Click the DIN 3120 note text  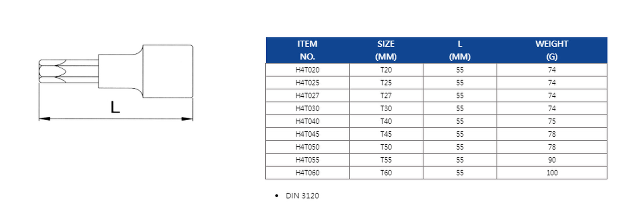pyautogui.click(x=302, y=196)
